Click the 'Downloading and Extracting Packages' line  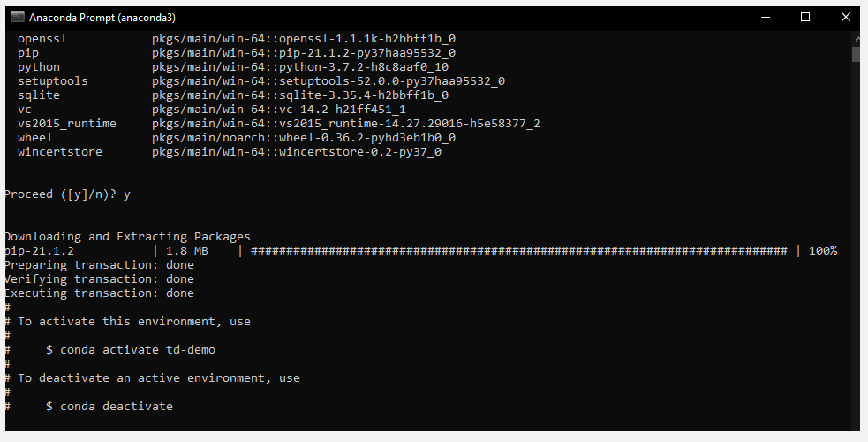[x=127, y=237]
